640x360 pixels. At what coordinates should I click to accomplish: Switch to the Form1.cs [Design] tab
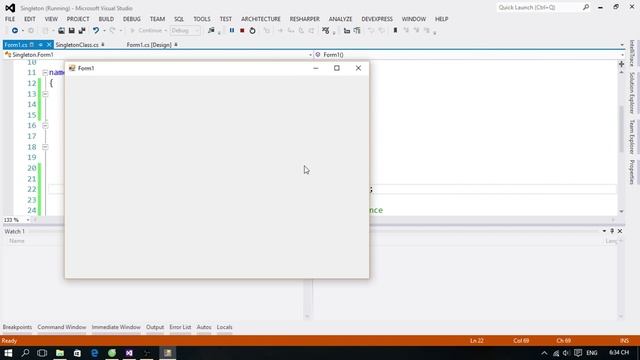(x=149, y=45)
